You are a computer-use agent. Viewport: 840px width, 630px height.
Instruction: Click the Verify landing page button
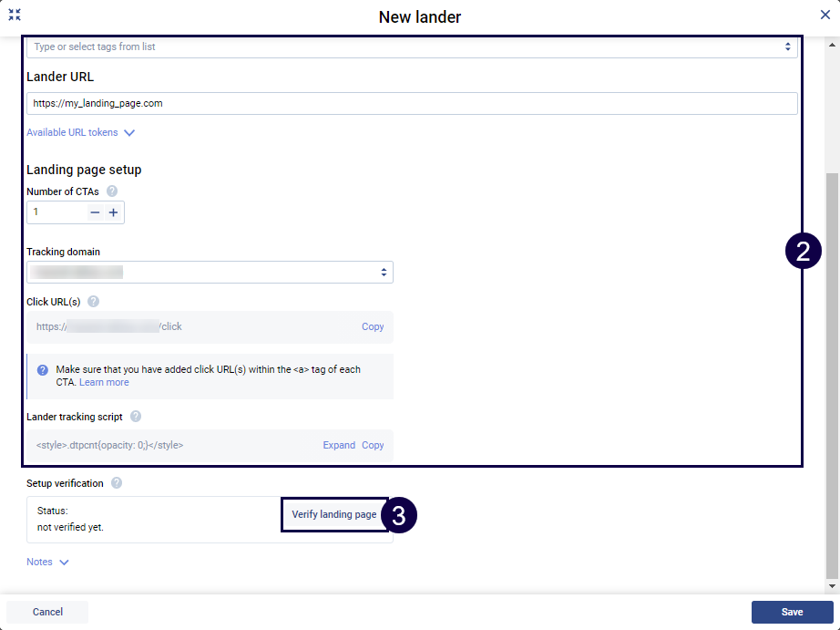[334, 514]
